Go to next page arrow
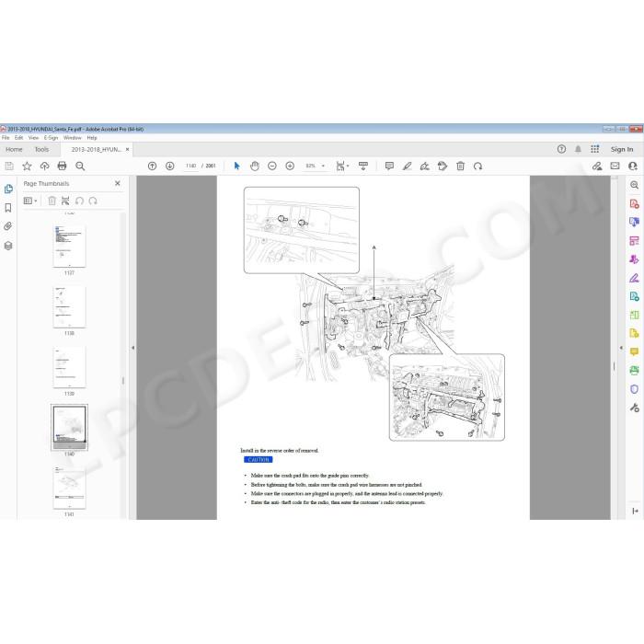Viewport: 644px width, 644px height. [x=169, y=166]
